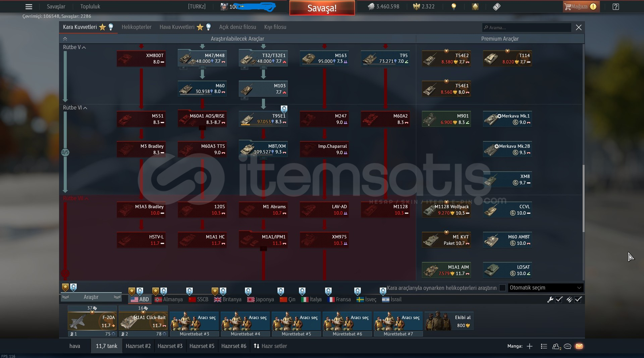Choose vehicle for Mürettebat #5
Image resolution: width=644 pixels, height=358 pixels.
pos(296,321)
